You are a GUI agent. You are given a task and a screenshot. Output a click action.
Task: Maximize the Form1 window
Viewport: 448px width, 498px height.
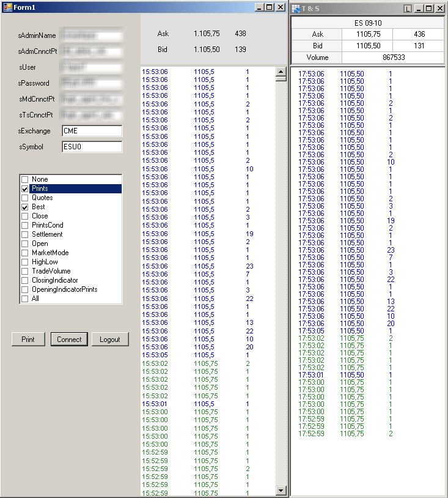point(270,7)
